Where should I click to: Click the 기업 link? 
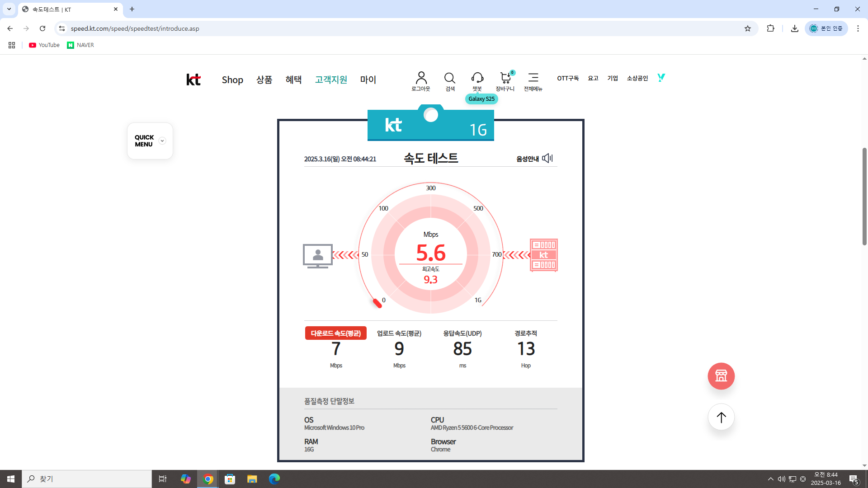[x=613, y=78]
